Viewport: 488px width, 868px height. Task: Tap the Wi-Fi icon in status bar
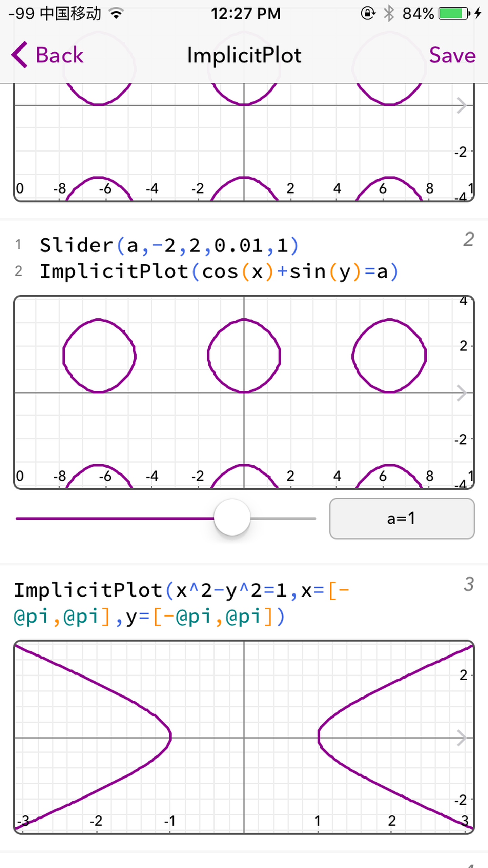[116, 14]
